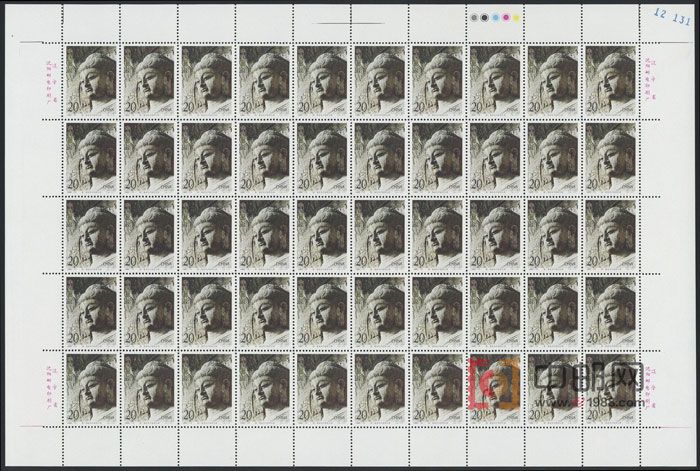
Task: Select the first stamp in the second row
Action: pos(92,157)
